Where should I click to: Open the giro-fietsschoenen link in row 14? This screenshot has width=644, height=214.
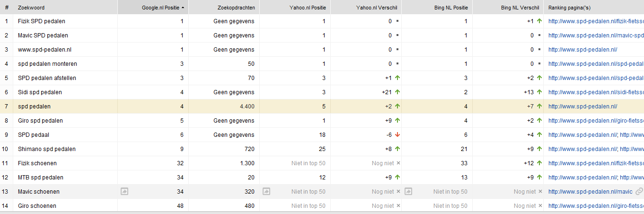[596, 206]
